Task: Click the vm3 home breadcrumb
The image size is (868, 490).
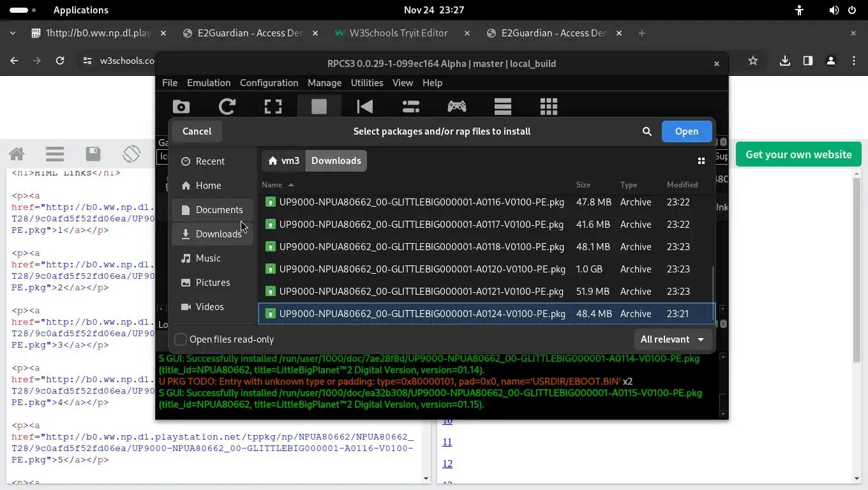Action: point(283,161)
